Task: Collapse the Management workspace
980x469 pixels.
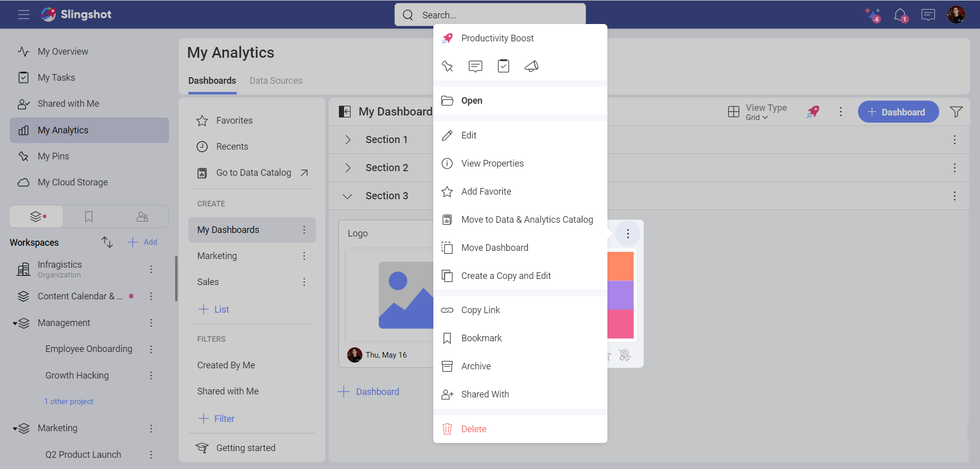Action: [15, 323]
